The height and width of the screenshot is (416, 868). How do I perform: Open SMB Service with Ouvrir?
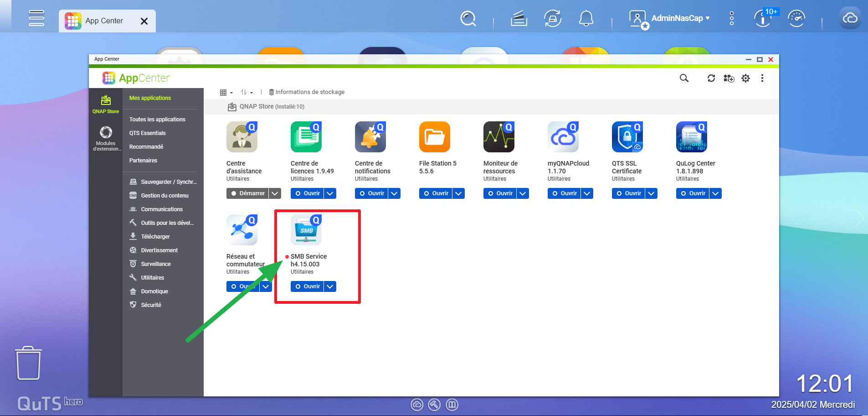[307, 286]
